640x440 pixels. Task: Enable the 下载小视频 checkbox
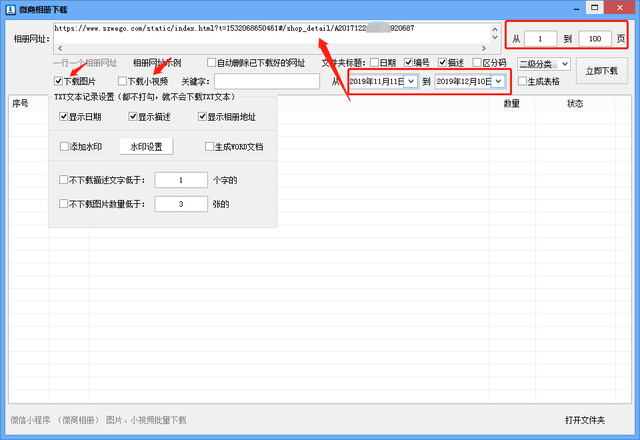pos(123,81)
